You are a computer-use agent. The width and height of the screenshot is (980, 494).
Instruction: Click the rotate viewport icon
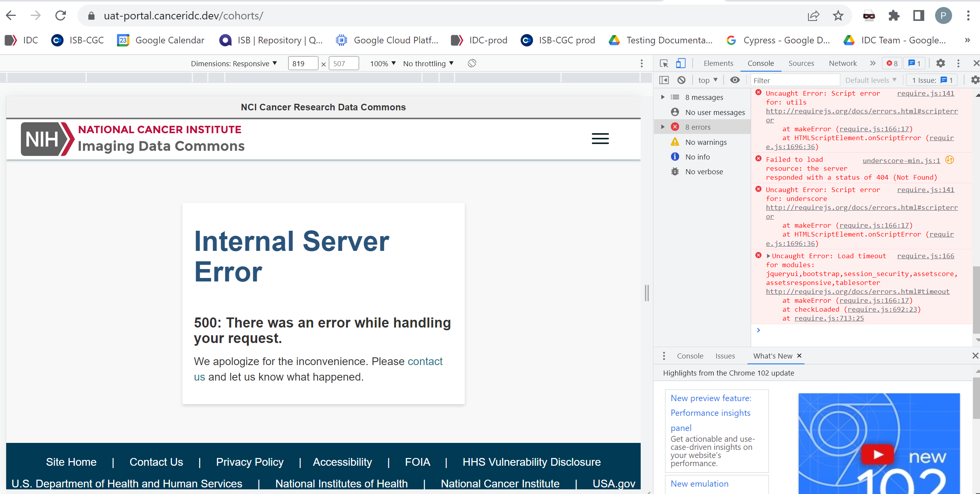coord(472,63)
